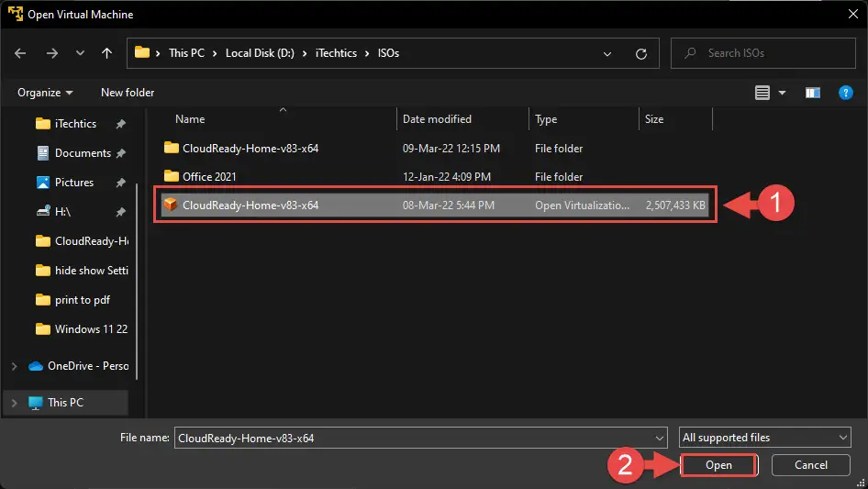The image size is (868, 489).
Task: Open iTechtics in quick access sidebar
Action: point(75,124)
